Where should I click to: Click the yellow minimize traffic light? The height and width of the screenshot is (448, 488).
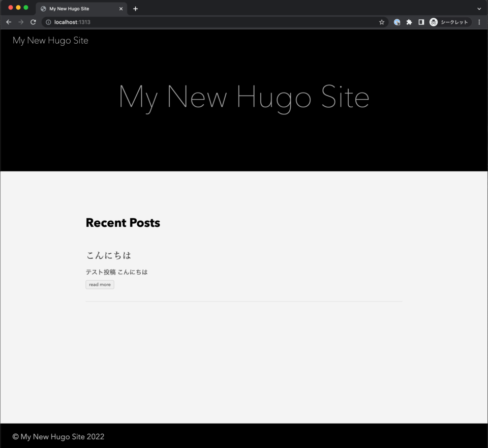click(18, 8)
